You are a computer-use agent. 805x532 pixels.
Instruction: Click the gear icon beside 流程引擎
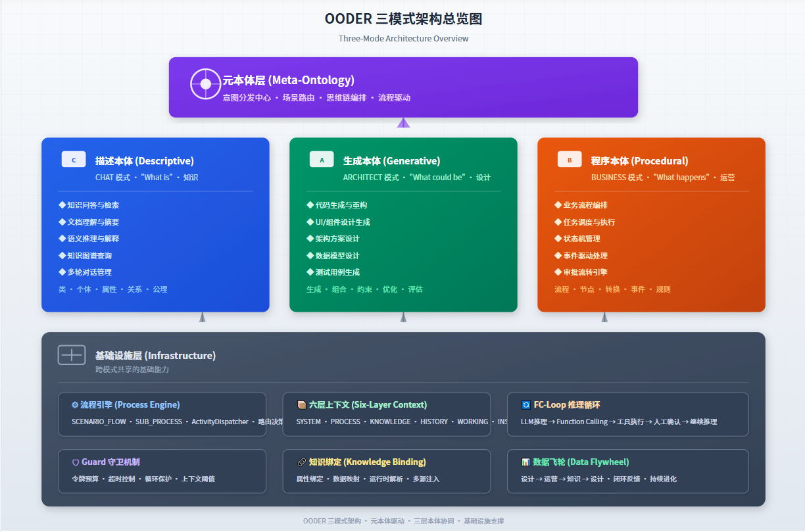75,405
